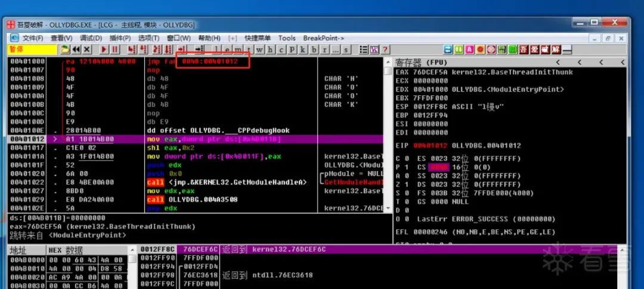644x289 pixels.
Task: Click the red question mark help icon
Action: 385,49
